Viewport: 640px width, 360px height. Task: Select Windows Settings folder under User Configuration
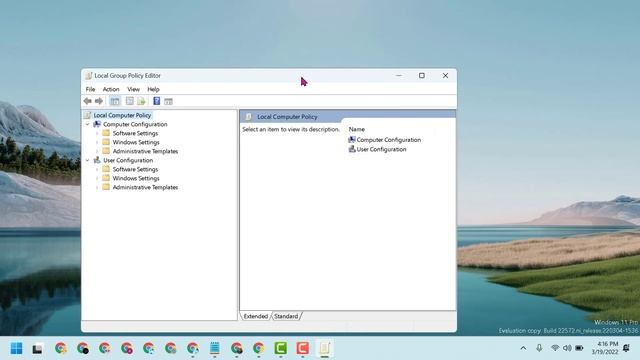[x=136, y=178]
